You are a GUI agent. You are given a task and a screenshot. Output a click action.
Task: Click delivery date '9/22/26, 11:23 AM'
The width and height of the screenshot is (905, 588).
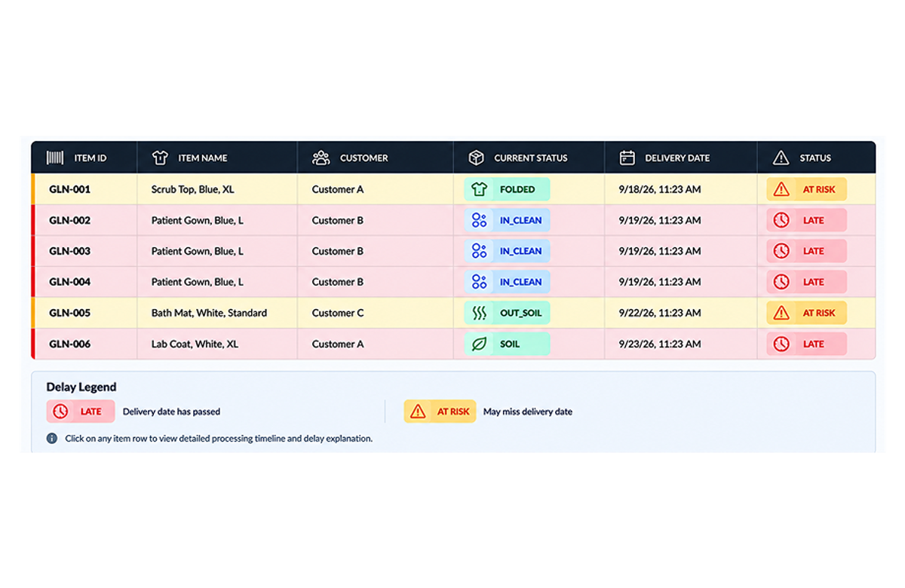pyautogui.click(x=660, y=313)
